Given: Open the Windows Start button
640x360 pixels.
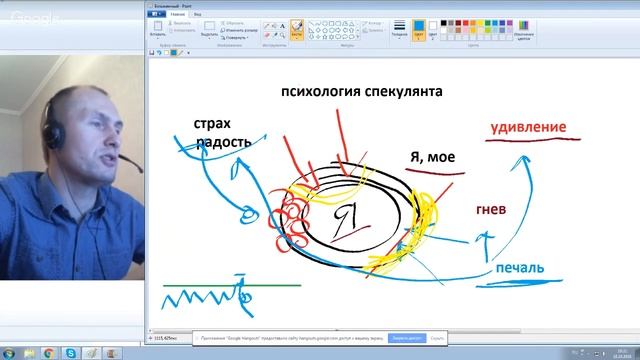Looking at the screenshot, I should [8, 353].
